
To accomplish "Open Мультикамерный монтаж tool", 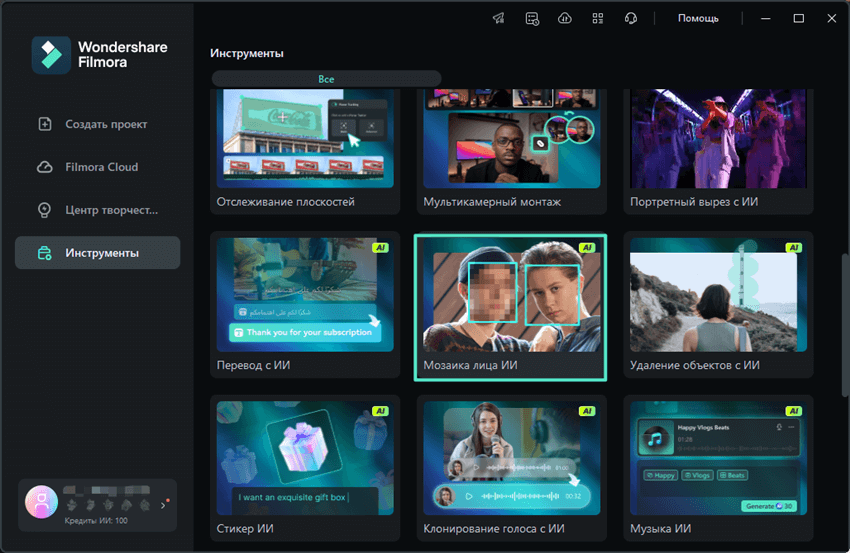I will click(512, 151).
